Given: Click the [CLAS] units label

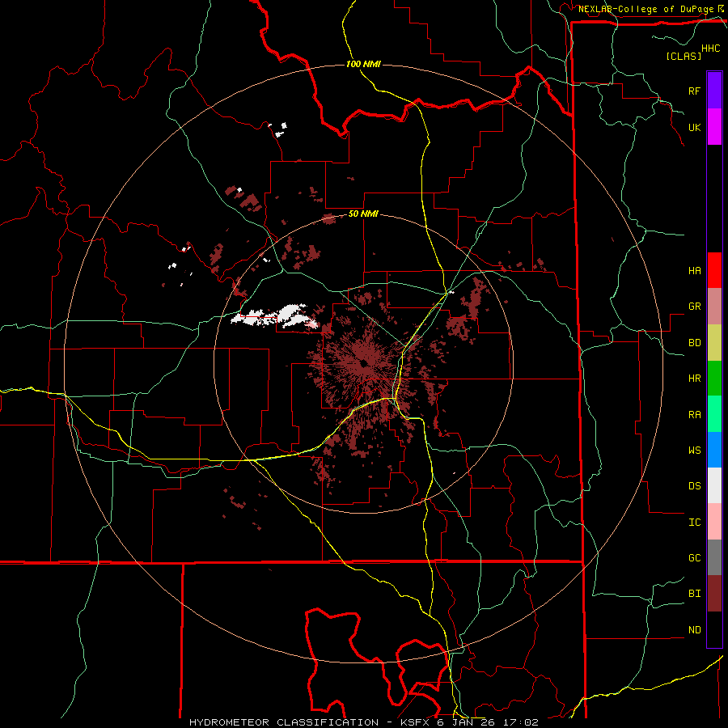Looking at the screenshot, I should [684, 56].
